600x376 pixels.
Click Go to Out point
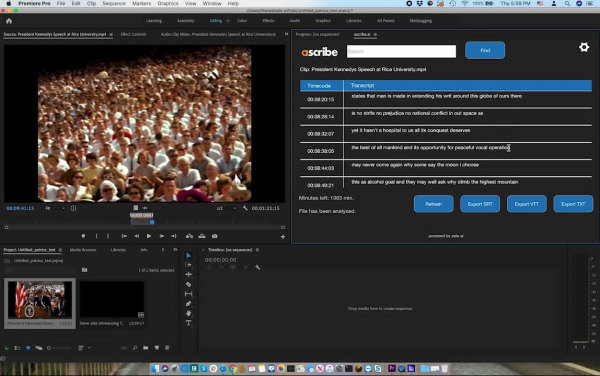point(174,236)
